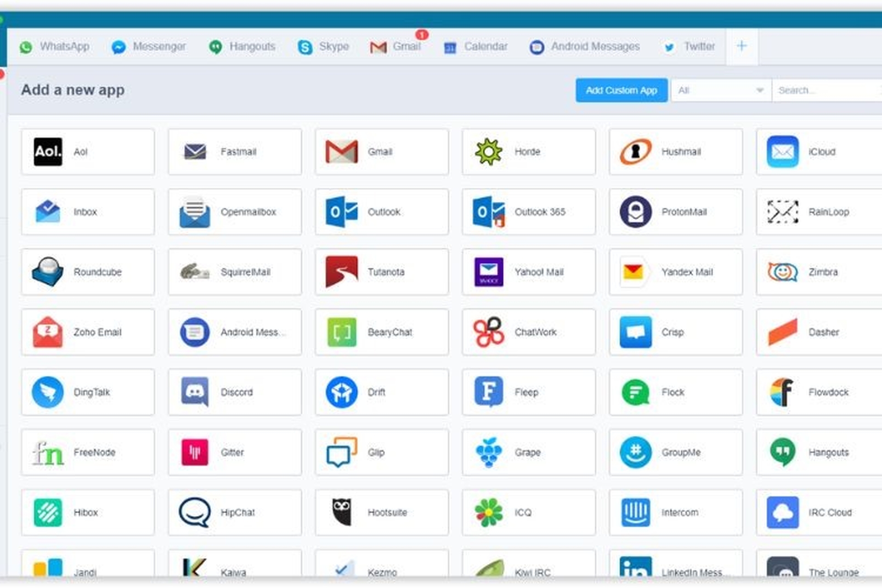Click the plus icon to add a tab
Screen dimensions: 882x588
(741, 46)
